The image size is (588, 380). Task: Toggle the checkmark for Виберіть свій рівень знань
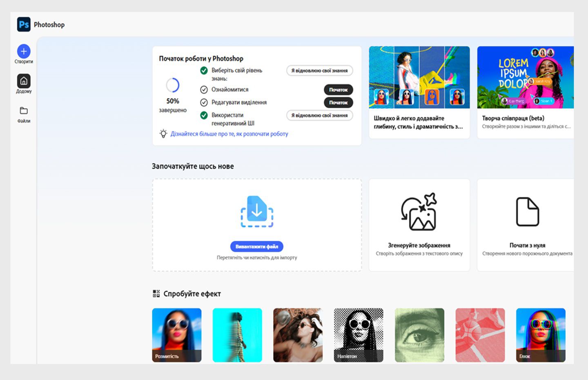pos(204,70)
